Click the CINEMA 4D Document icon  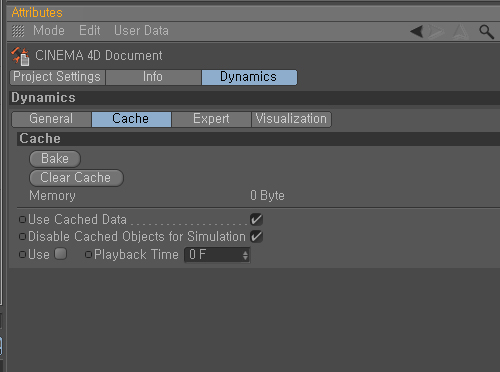click(20, 56)
